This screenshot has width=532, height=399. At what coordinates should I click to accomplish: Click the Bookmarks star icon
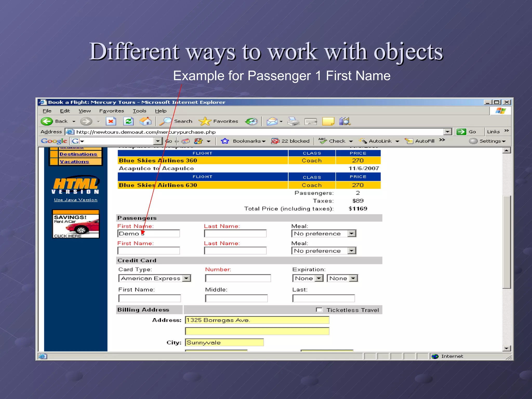(x=225, y=141)
